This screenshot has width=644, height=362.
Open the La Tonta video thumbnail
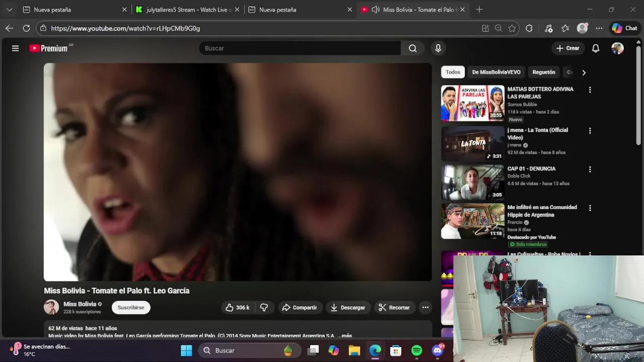coord(472,143)
